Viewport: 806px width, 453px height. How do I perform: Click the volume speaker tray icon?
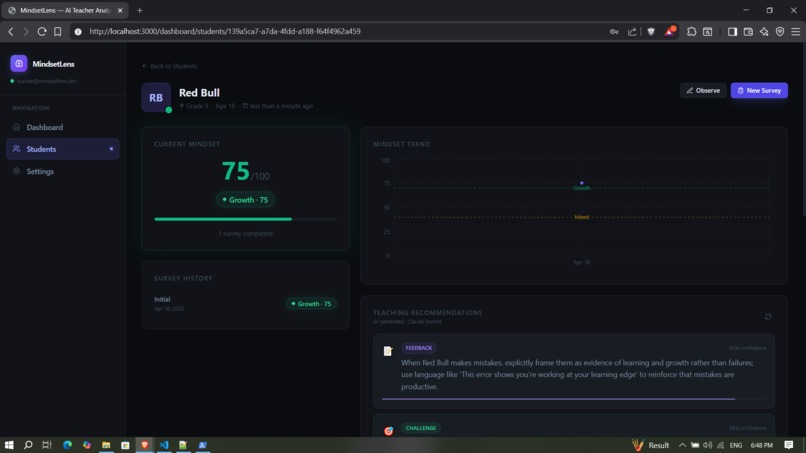(707, 445)
